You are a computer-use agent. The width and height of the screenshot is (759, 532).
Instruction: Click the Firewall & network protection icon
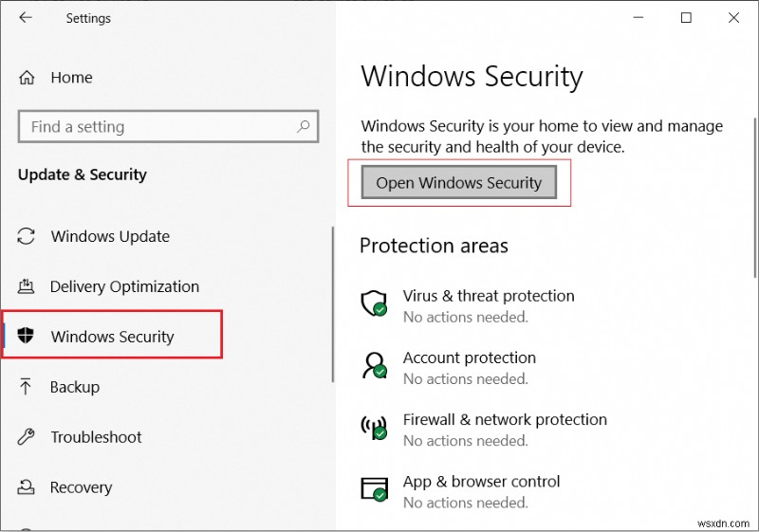click(373, 429)
